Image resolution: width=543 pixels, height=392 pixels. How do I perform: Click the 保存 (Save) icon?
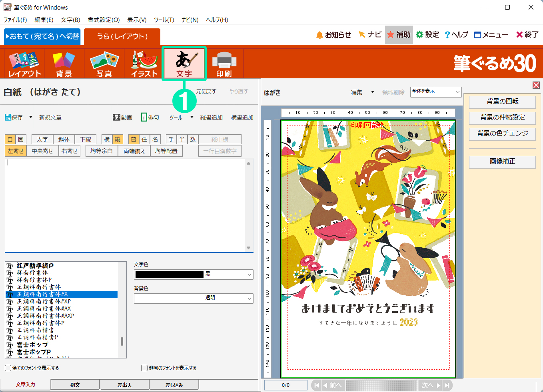click(x=8, y=117)
